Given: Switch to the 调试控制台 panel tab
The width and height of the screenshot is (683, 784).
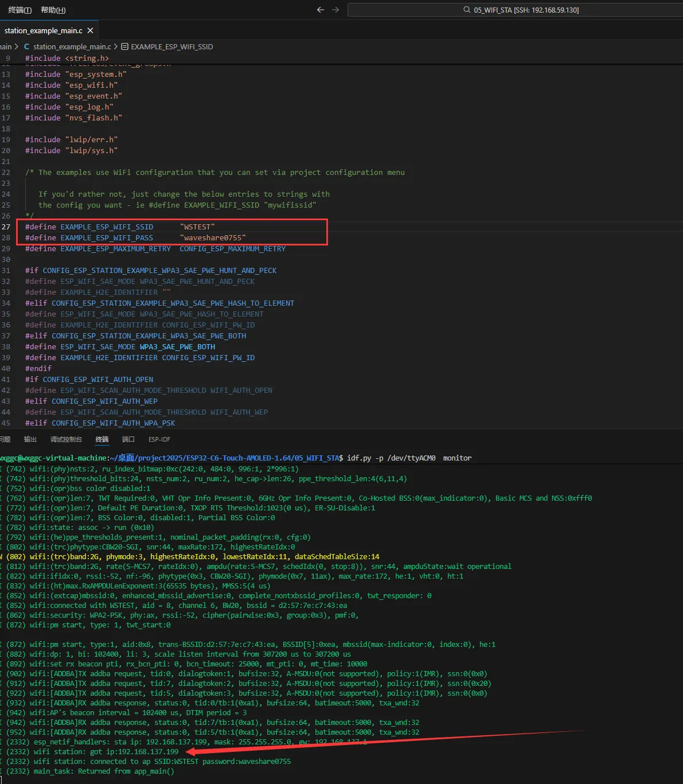Looking at the screenshot, I should [x=66, y=439].
